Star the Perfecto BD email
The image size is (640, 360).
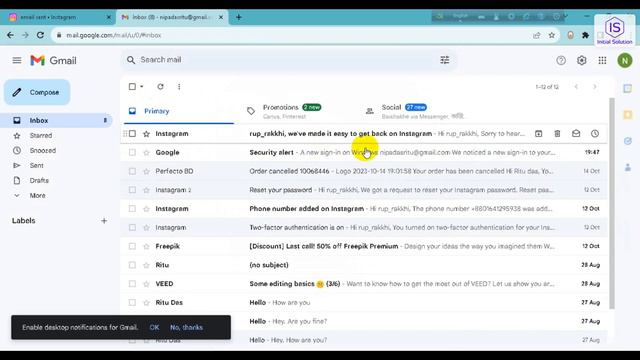[146, 171]
